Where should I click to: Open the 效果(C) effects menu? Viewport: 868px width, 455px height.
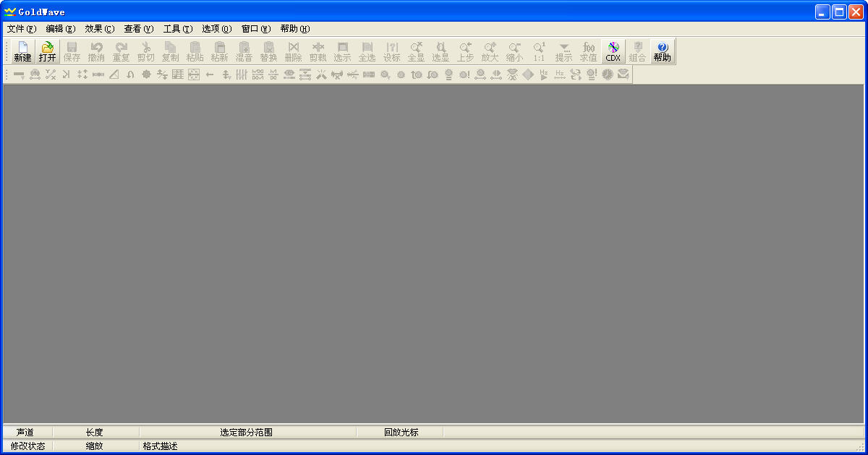point(99,29)
